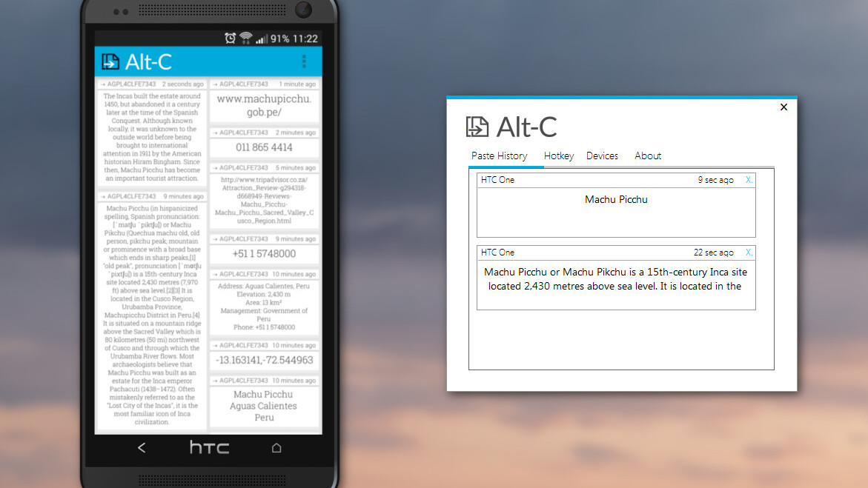
Task: Open the Devices tab
Action: pyautogui.click(x=602, y=156)
